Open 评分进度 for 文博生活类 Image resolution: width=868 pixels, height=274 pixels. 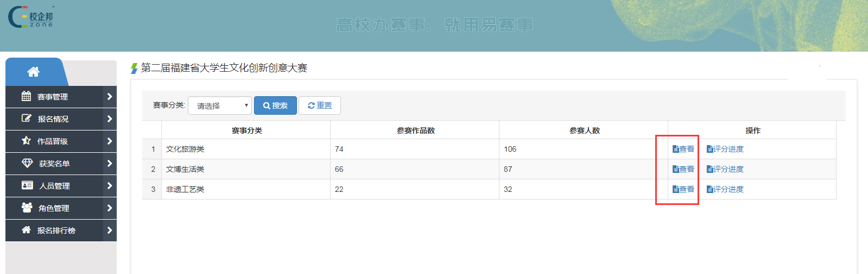point(725,169)
